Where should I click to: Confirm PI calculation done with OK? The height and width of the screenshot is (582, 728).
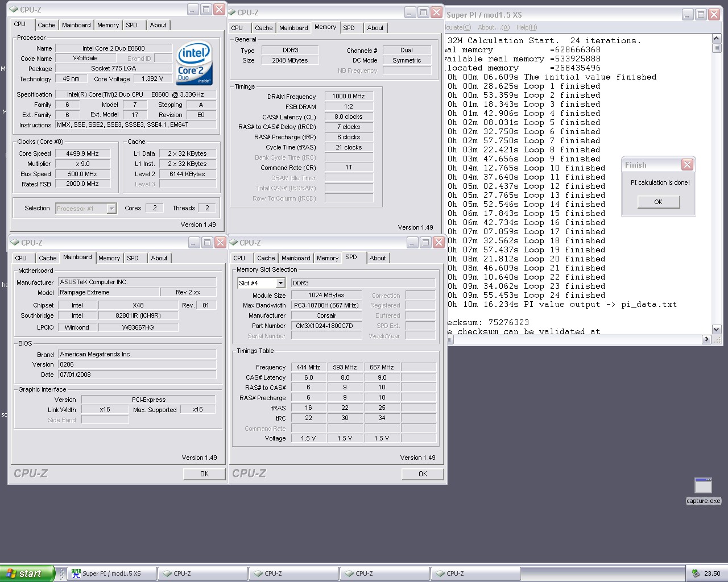click(658, 202)
